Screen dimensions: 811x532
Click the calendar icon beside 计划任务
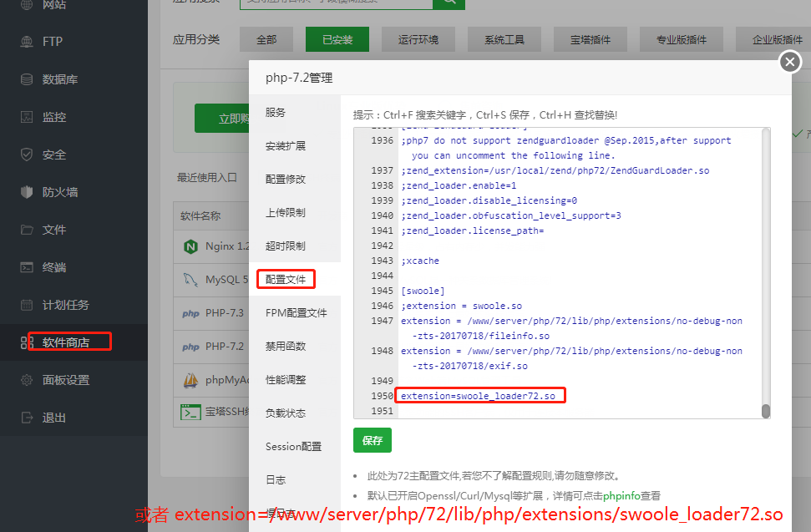[27, 305]
